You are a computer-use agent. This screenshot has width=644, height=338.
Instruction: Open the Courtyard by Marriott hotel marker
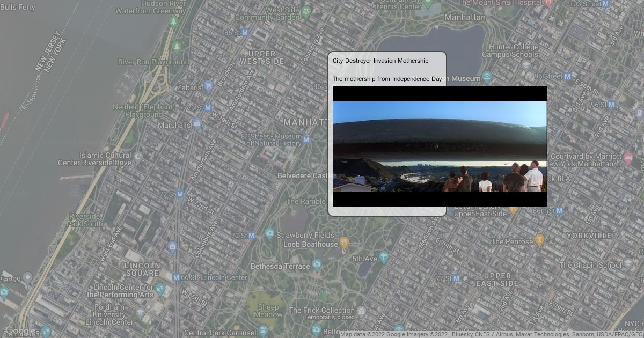click(x=628, y=159)
